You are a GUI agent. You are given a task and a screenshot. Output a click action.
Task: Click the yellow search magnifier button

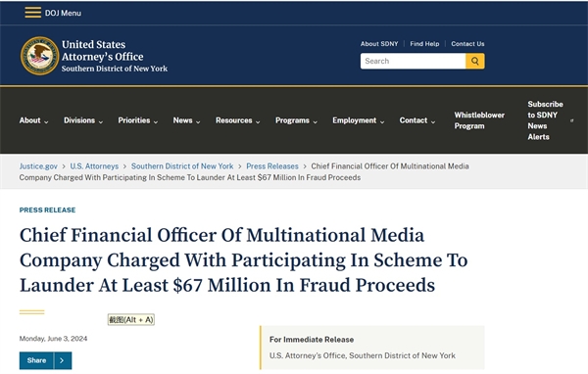pyautogui.click(x=474, y=61)
